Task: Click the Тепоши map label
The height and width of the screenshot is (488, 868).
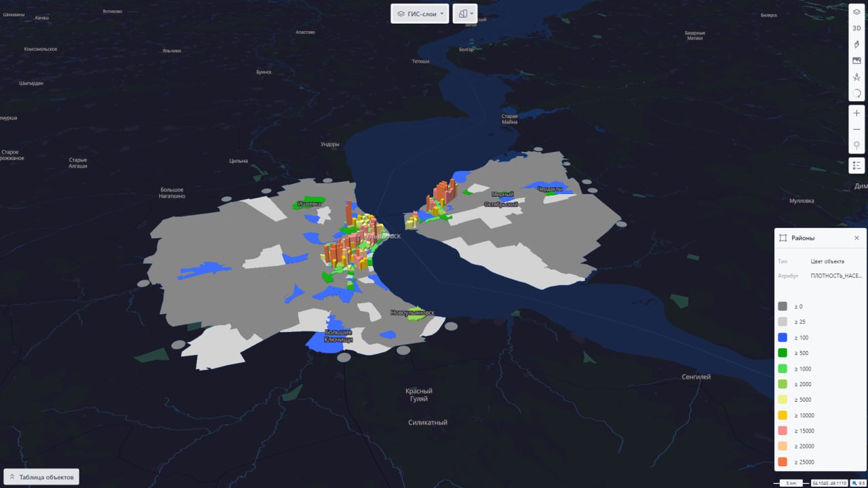Action: [420, 62]
